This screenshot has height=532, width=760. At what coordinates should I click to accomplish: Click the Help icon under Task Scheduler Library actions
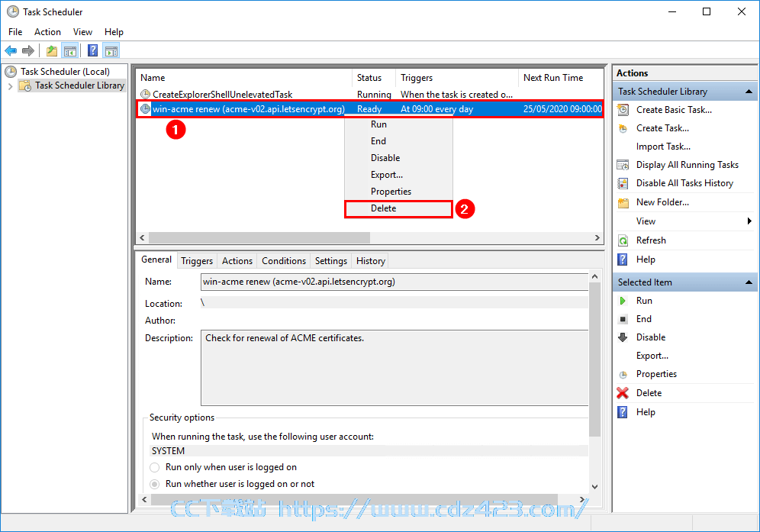point(623,260)
